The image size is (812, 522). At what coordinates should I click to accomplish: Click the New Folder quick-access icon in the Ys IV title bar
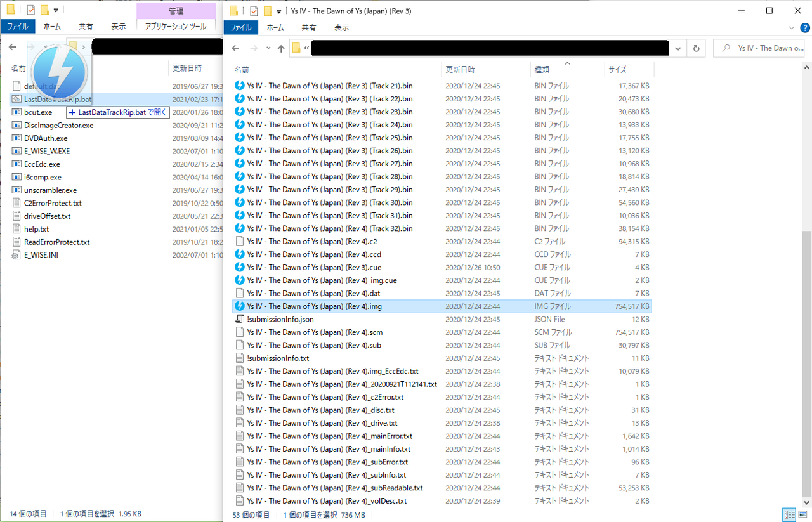(268, 11)
